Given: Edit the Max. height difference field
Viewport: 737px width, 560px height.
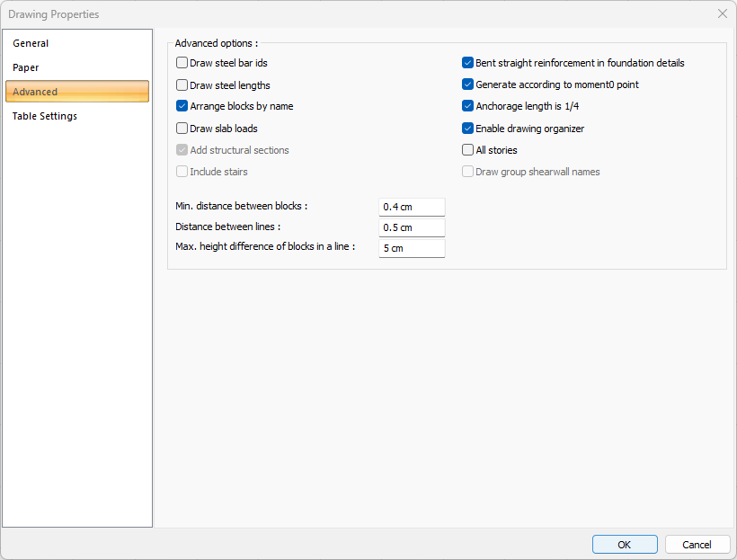Looking at the screenshot, I should tap(412, 248).
